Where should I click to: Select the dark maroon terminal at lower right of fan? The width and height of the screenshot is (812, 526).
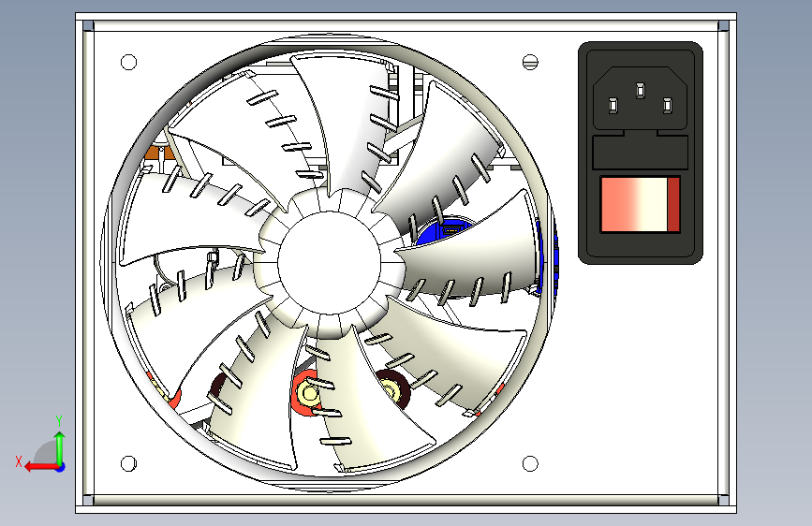tap(393, 388)
